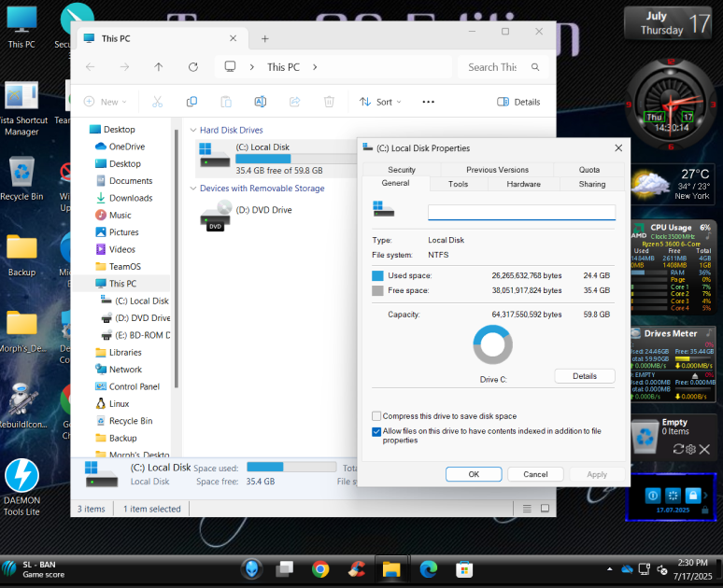Open DAEMON Tools Lite desktop icon

point(21,487)
